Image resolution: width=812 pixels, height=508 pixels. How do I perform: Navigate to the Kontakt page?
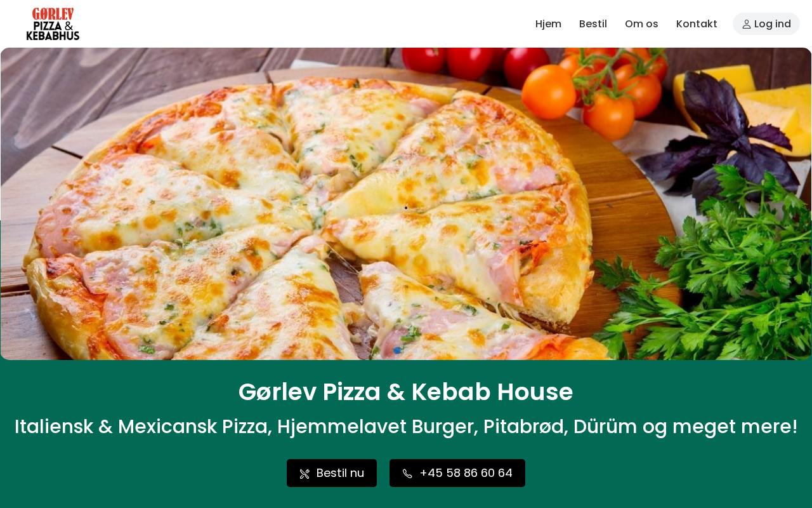coord(697,24)
